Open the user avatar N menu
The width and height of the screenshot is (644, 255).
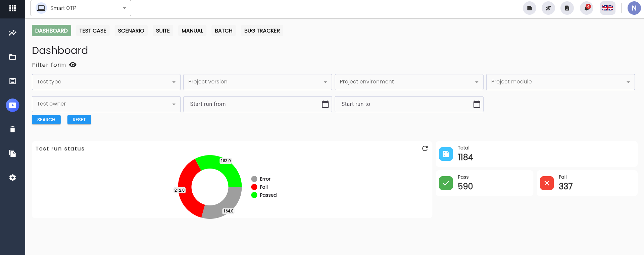pyautogui.click(x=634, y=8)
